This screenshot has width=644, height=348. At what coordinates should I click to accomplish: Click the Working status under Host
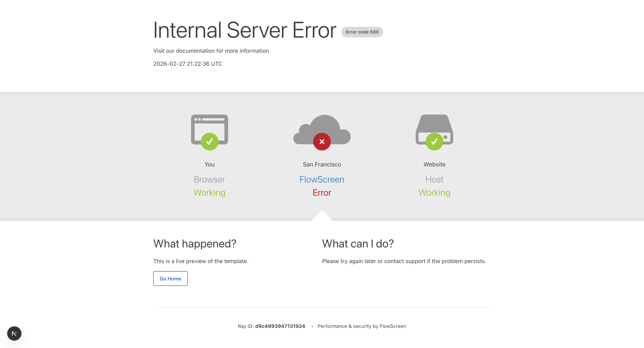point(434,192)
